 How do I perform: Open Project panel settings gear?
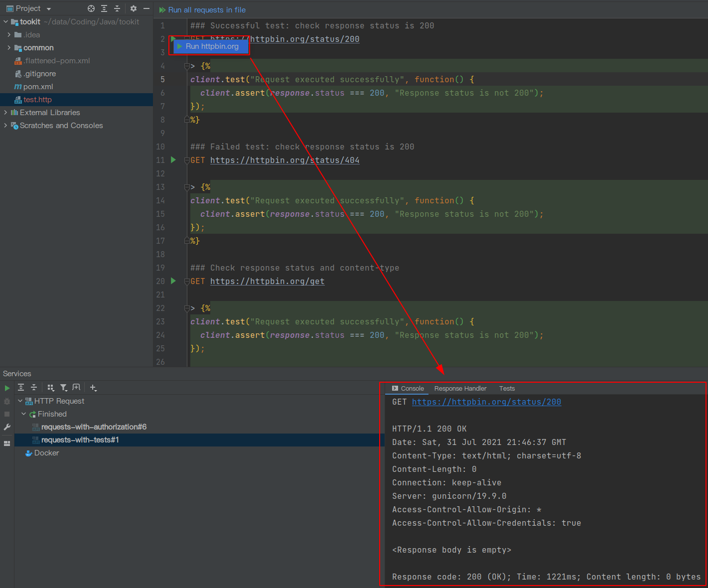click(x=133, y=8)
